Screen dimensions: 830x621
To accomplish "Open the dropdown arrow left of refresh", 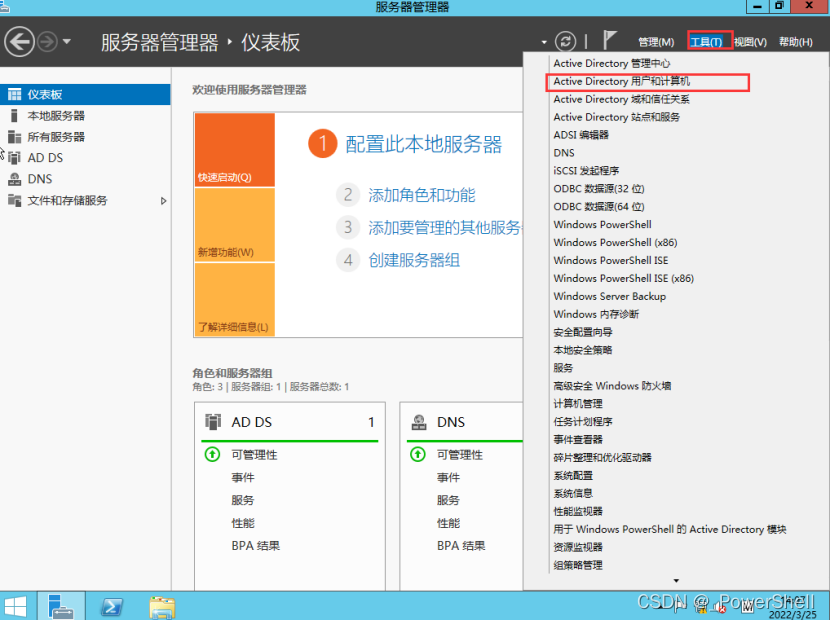I will 544,42.
